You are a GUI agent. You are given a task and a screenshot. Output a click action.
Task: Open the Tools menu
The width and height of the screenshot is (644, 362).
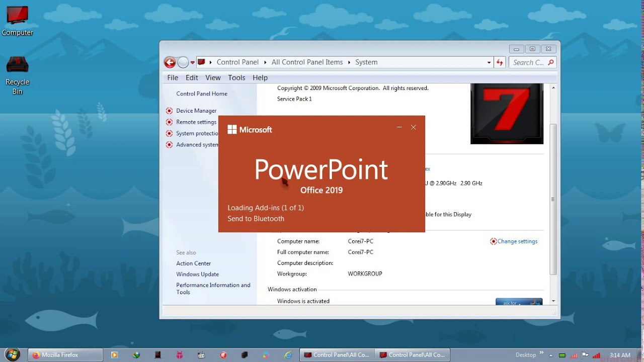pyautogui.click(x=236, y=77)
